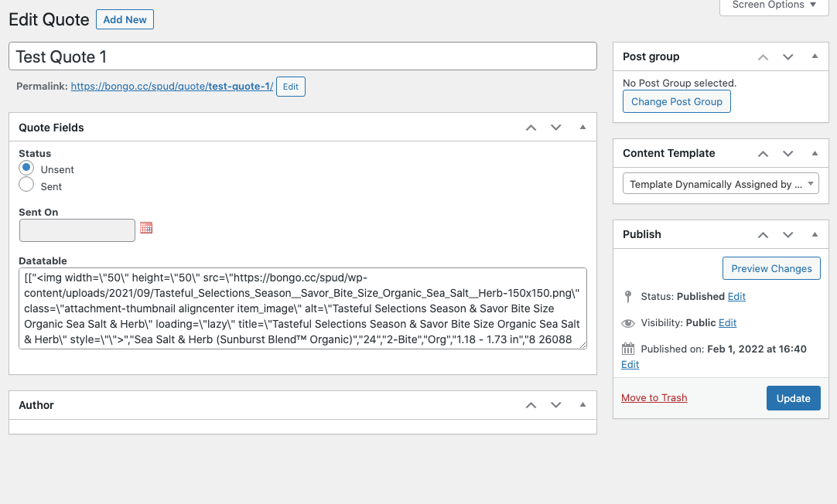Click the "No Post Group selected." text

point(679,83)
